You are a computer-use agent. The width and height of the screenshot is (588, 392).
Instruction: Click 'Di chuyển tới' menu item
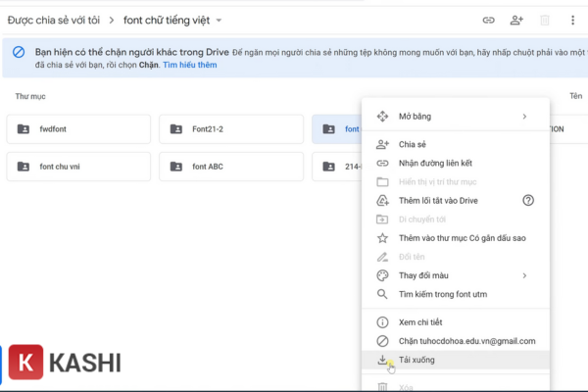click(456, 220)
